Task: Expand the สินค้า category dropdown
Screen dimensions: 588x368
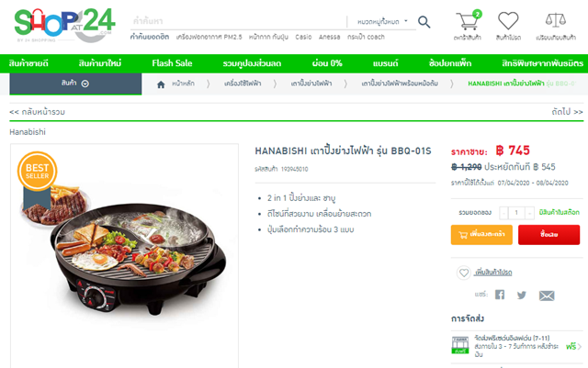Action: pos(75,84)
